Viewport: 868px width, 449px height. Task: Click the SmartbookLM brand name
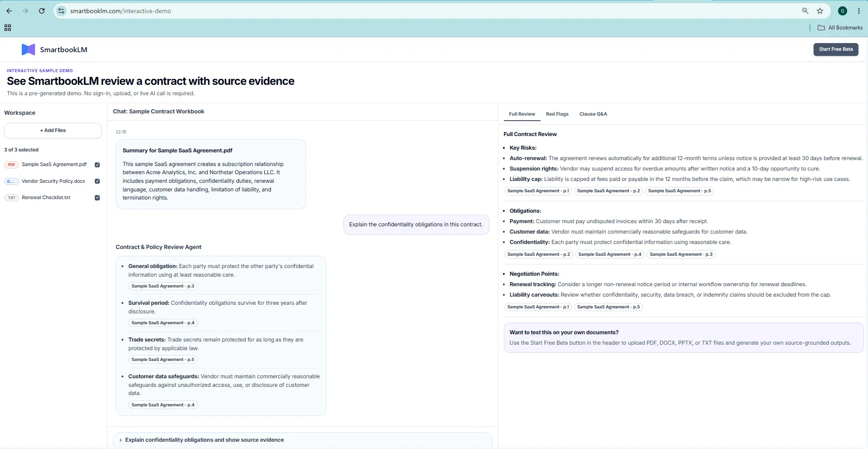coord(63,50)
